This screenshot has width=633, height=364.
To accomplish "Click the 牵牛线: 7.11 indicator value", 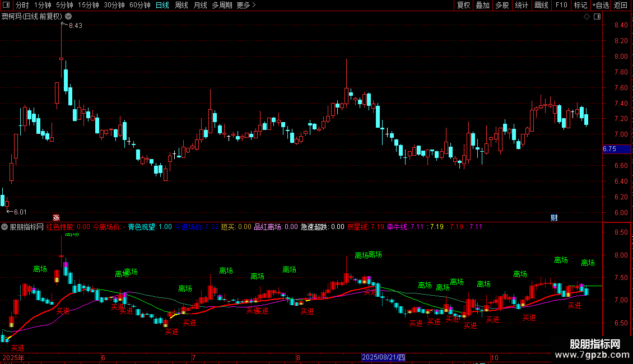I will click(405, 227).
